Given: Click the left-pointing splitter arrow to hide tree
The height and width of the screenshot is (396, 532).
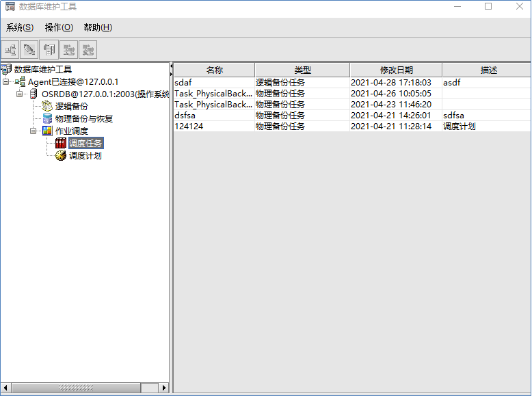Looking at the screenshot, I should 172,66.
